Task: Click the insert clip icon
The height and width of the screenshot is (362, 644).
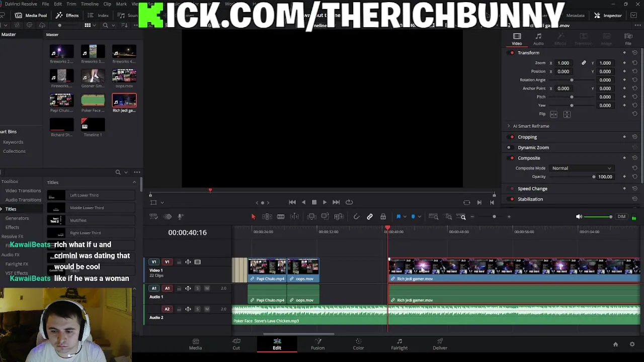Action: point(311,217)
